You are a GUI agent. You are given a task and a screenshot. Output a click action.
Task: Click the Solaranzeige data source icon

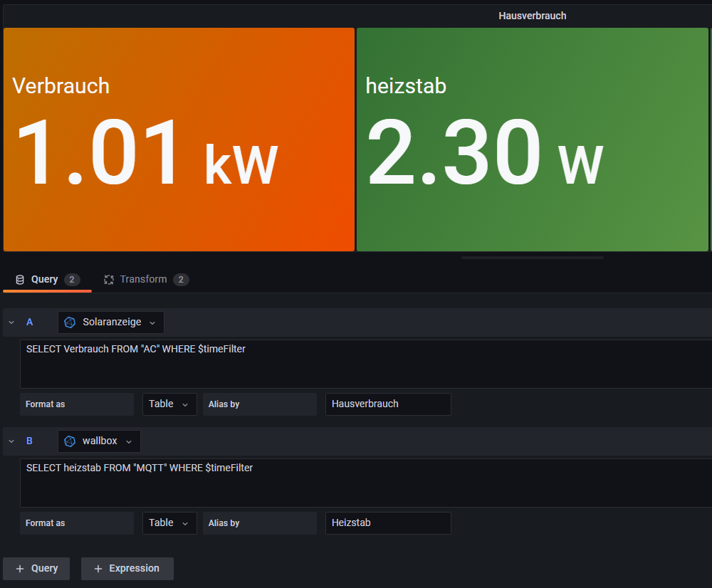[70, 322]
